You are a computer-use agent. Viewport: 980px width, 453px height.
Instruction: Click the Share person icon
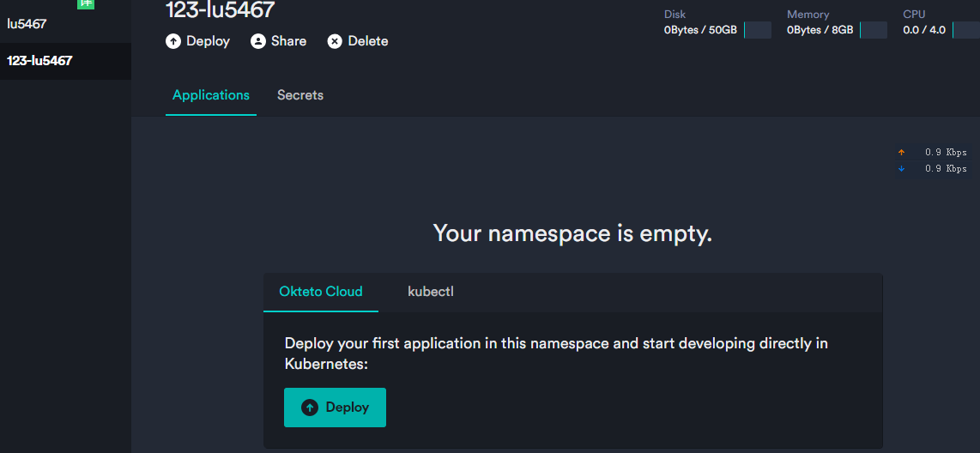tap(258, 41)
